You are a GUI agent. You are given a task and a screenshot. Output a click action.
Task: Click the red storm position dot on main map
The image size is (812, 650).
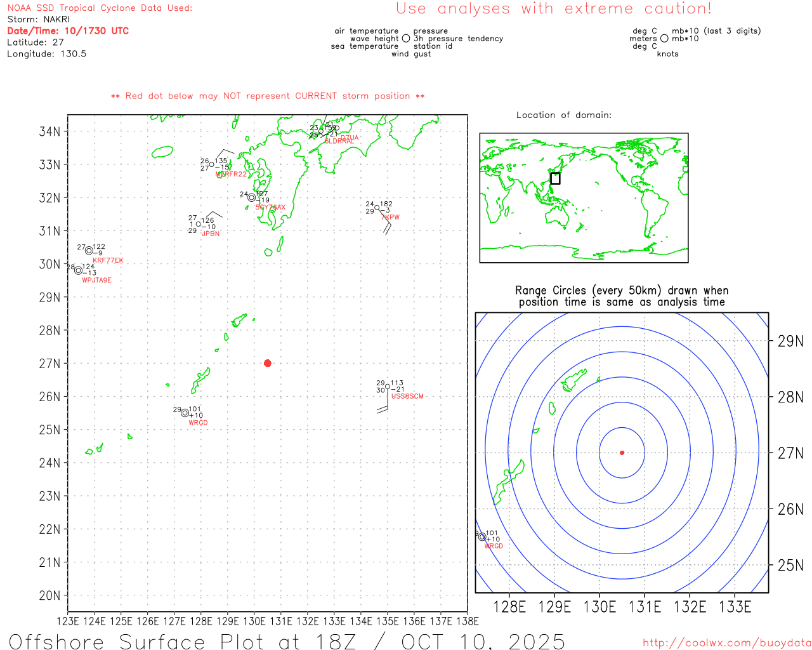(267, 363)
